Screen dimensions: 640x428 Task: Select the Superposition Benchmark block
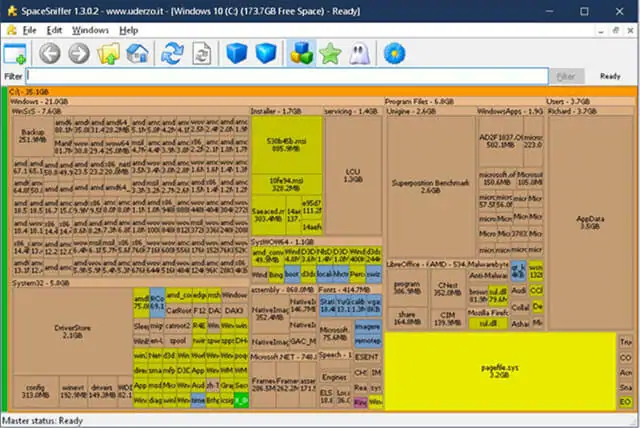(x=430, y=186)
